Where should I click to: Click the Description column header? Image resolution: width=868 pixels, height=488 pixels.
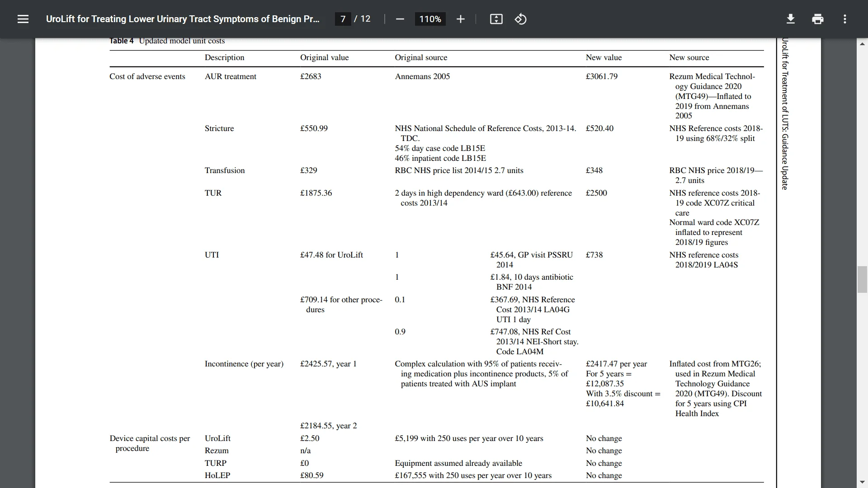[224, 57]
